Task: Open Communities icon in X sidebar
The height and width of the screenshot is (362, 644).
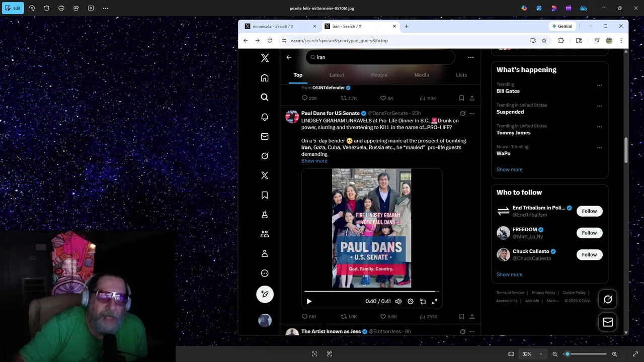Action: [x=265, y=234]
